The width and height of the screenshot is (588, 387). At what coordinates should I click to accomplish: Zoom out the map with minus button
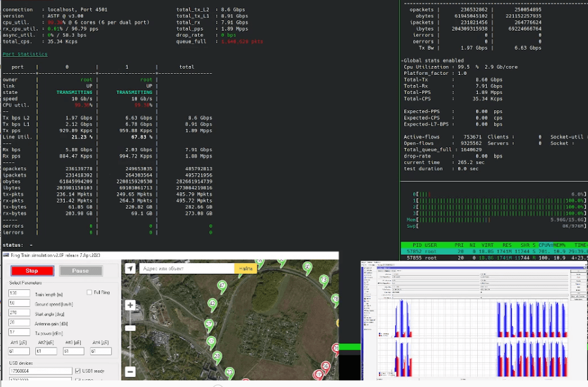pos(130,372)
